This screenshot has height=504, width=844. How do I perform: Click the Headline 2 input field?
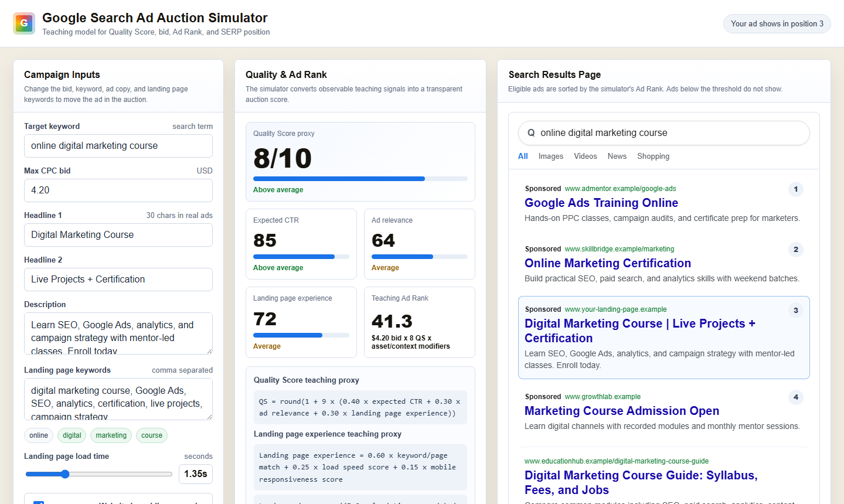pos(118,280)
